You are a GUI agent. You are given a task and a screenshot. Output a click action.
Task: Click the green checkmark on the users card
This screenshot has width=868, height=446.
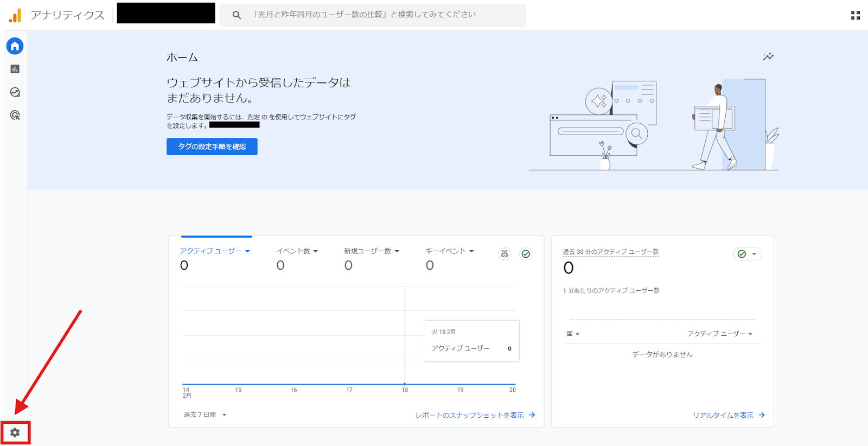coord(526,253)
